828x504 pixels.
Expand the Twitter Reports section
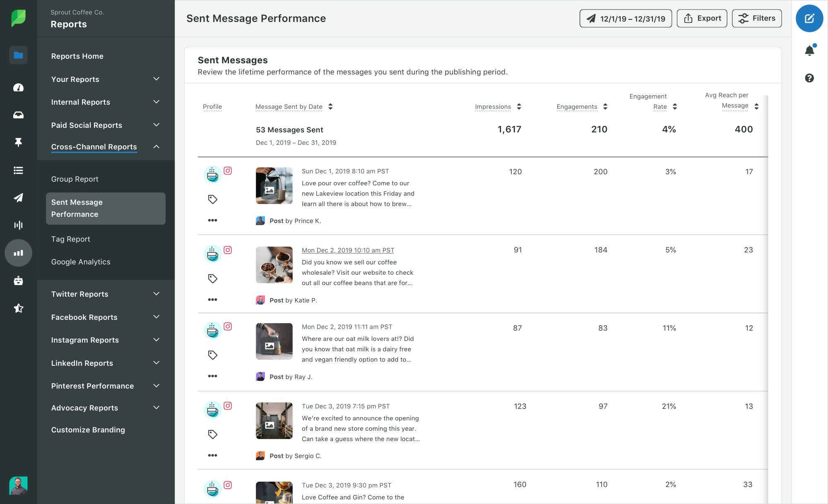point(157,293)
